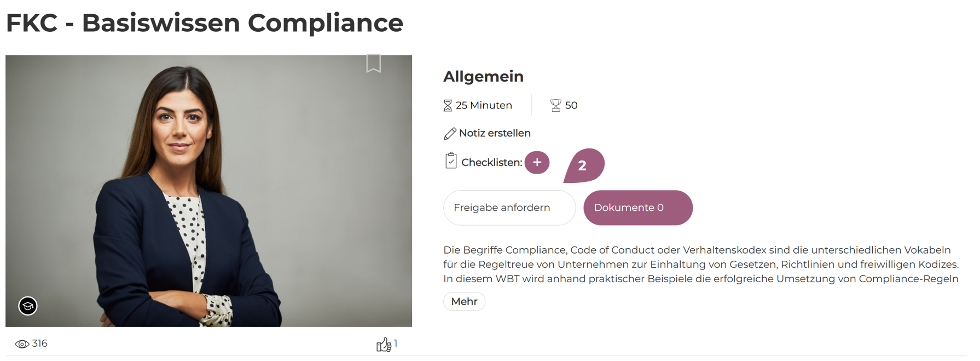Screen dimensions: 980x361
Task: Click the 25 Minuten duration text
Action: 484,105
